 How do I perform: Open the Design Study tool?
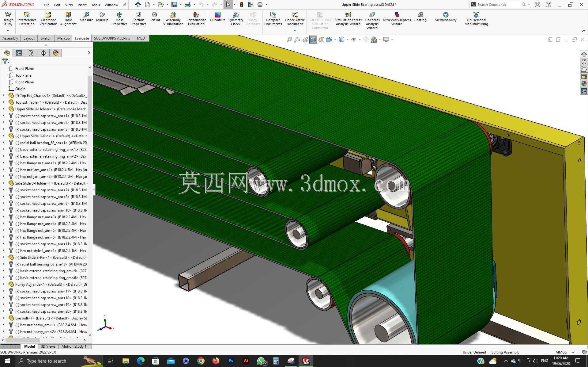(x=8, y=19)
